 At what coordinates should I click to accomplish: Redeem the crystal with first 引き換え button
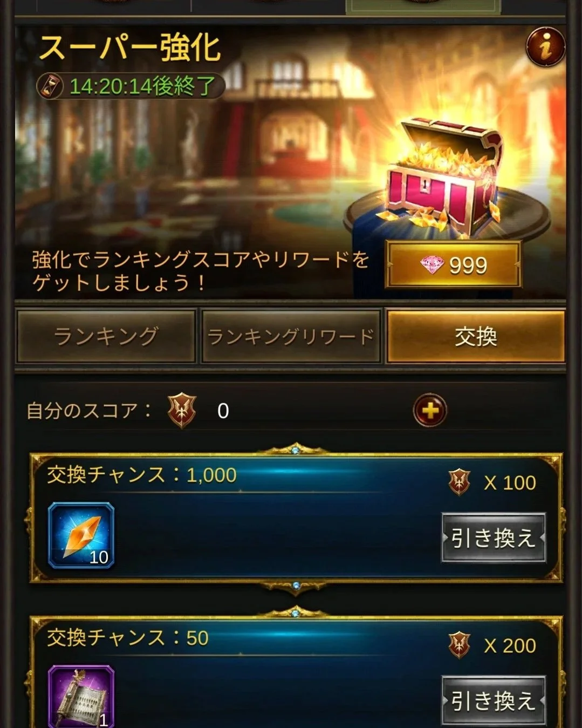click(x=493, y=538)
